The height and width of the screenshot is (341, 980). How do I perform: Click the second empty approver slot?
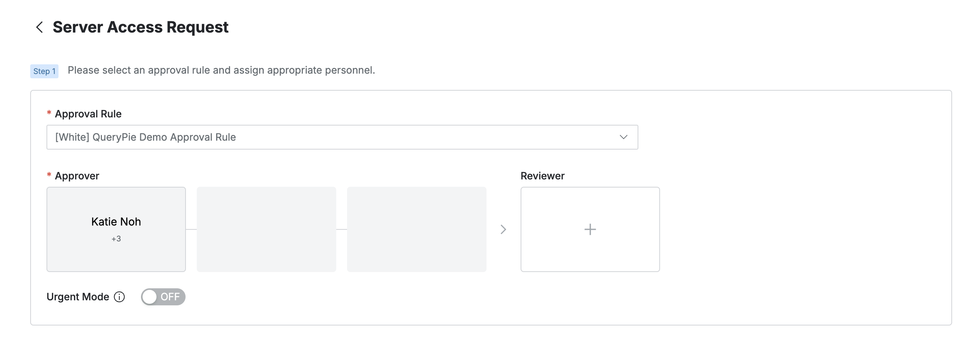(x=266, y=229)
